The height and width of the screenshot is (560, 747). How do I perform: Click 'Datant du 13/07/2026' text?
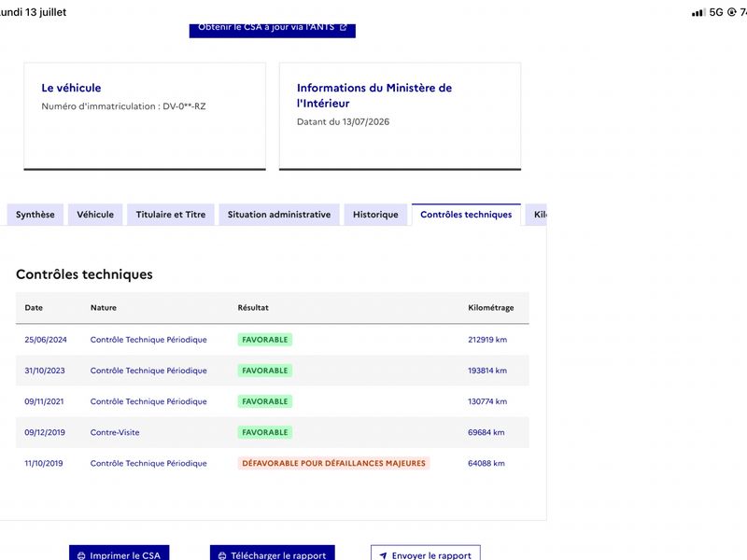click(343, 122)
